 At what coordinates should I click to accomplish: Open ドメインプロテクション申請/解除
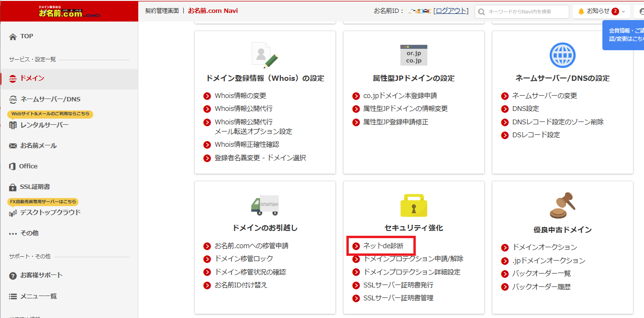(413, 259)
